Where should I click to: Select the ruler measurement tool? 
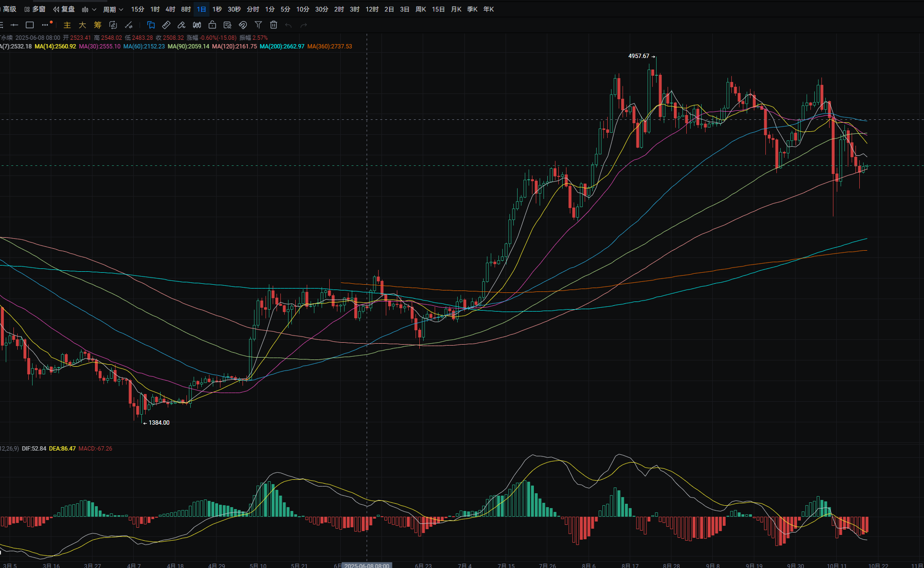click(x=166, y=25)
